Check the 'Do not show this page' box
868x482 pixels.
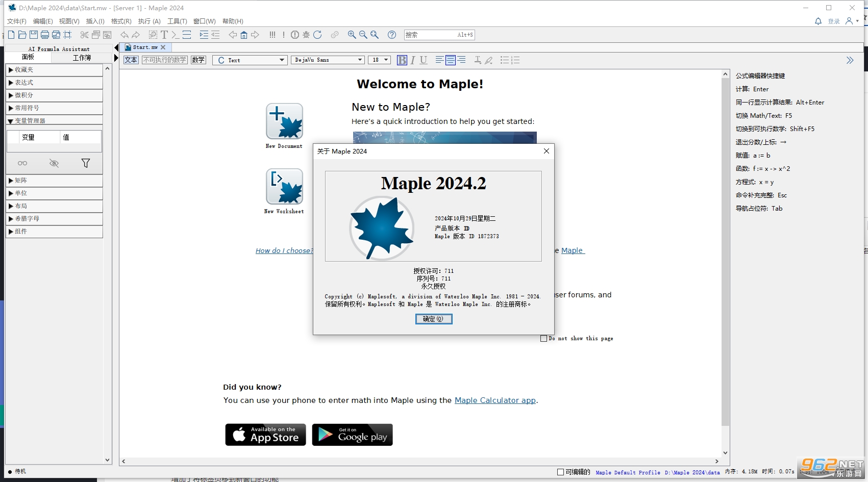click(x=543, y=338)
